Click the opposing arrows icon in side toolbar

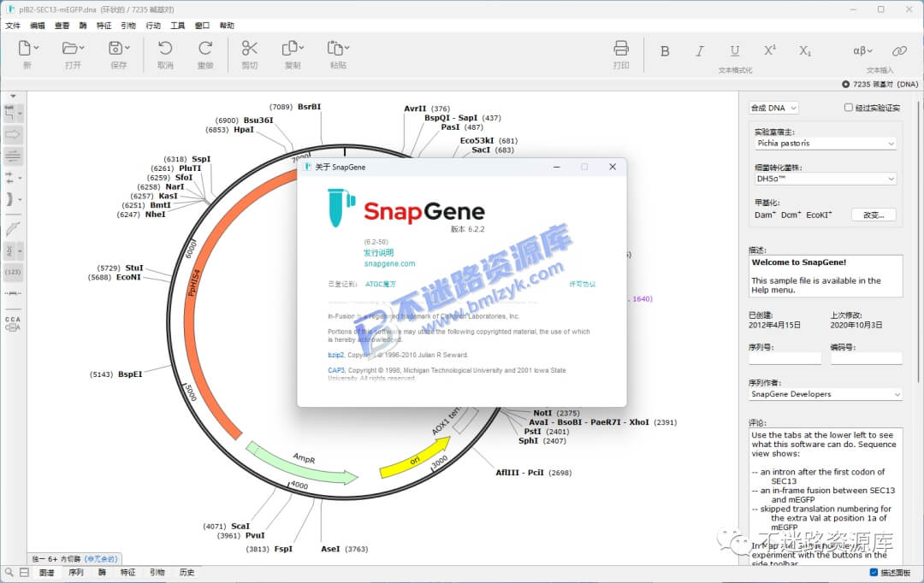[x=9, y=177]
